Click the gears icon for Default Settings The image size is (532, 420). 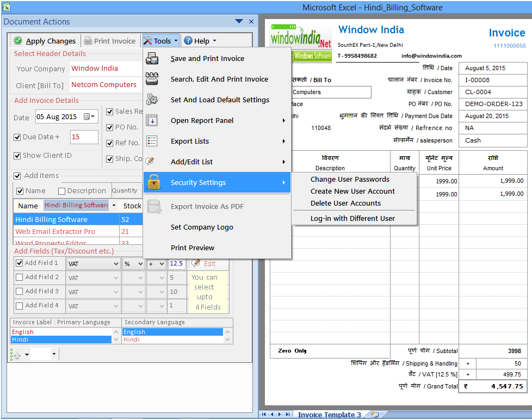point(152,100)
